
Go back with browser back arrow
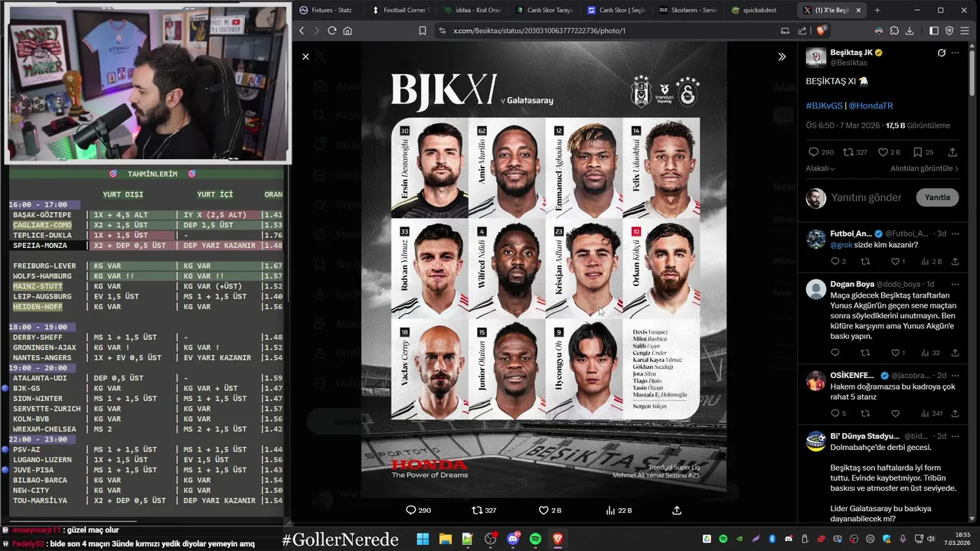[302, 31]
